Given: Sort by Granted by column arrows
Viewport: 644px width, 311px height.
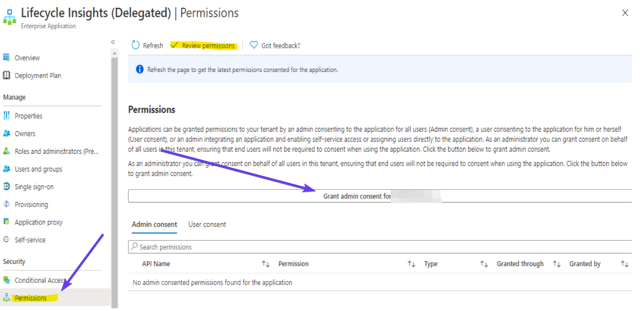Looking at the screenshot, I should click(624, 264).
